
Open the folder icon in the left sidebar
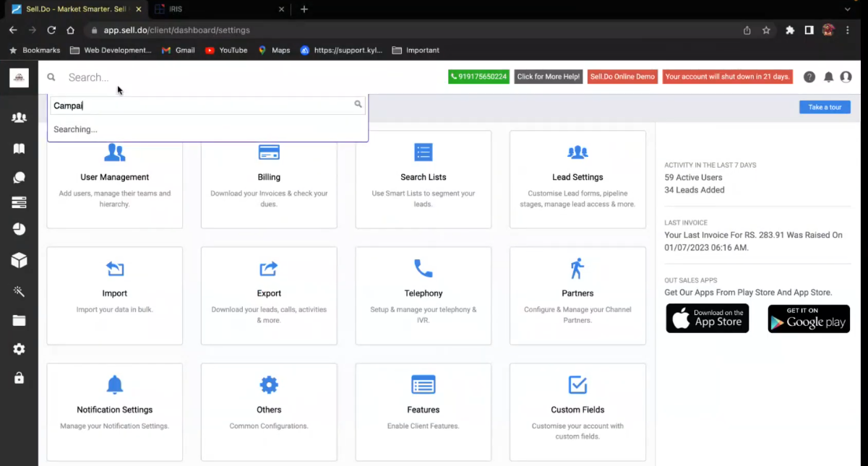[19, 320]
